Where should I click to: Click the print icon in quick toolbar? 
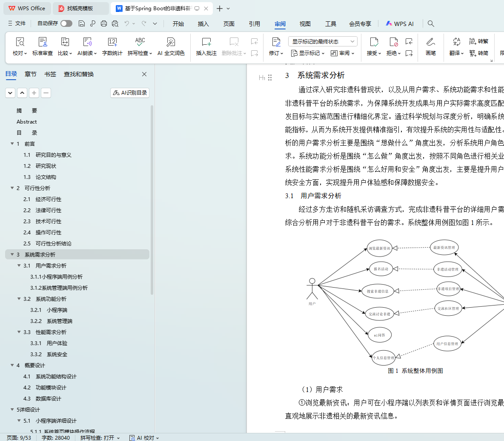(104, 24)
